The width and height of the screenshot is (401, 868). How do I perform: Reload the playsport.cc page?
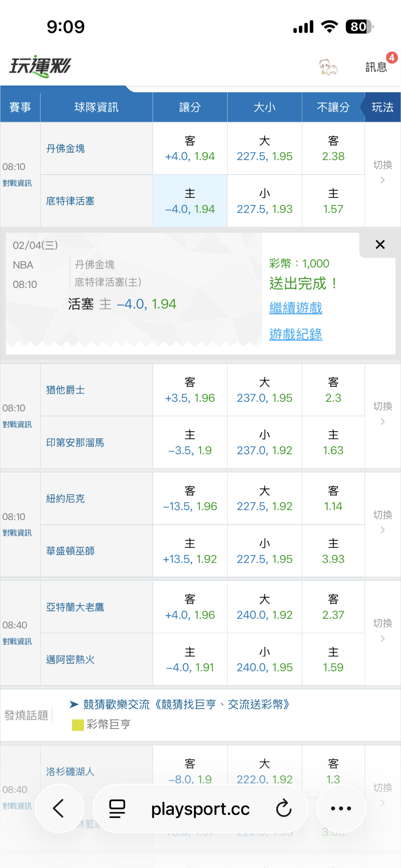[x=284, y=808]
